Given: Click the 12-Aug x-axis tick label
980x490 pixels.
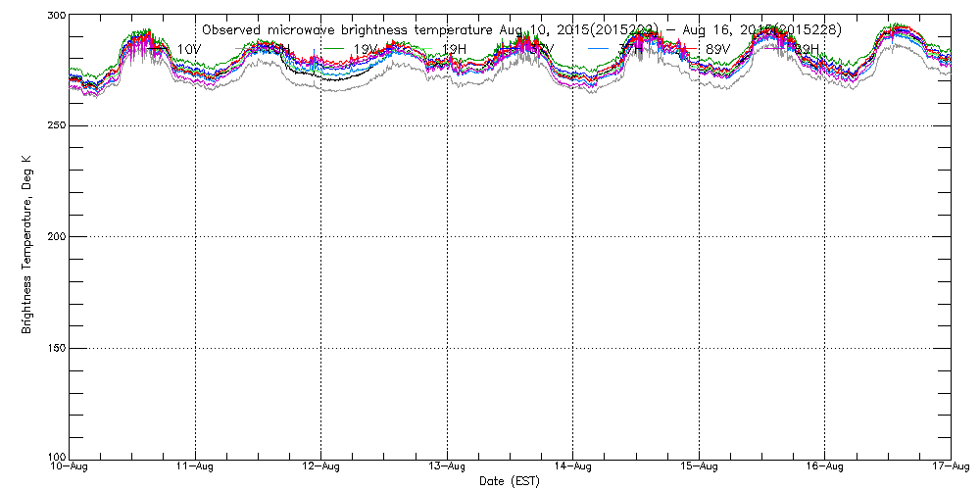Looking at the screenshot, I should [321, 467].
